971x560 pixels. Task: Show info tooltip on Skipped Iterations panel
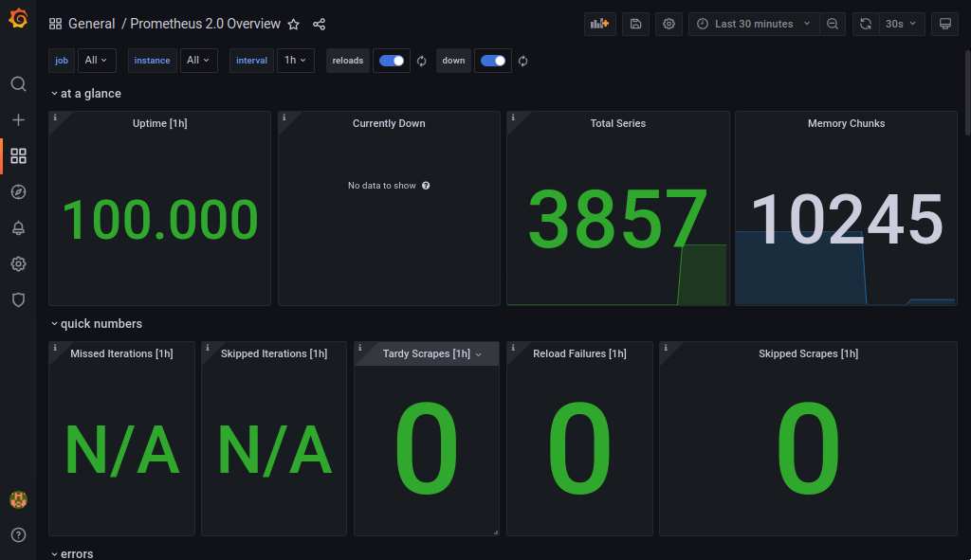pos(208,348)
